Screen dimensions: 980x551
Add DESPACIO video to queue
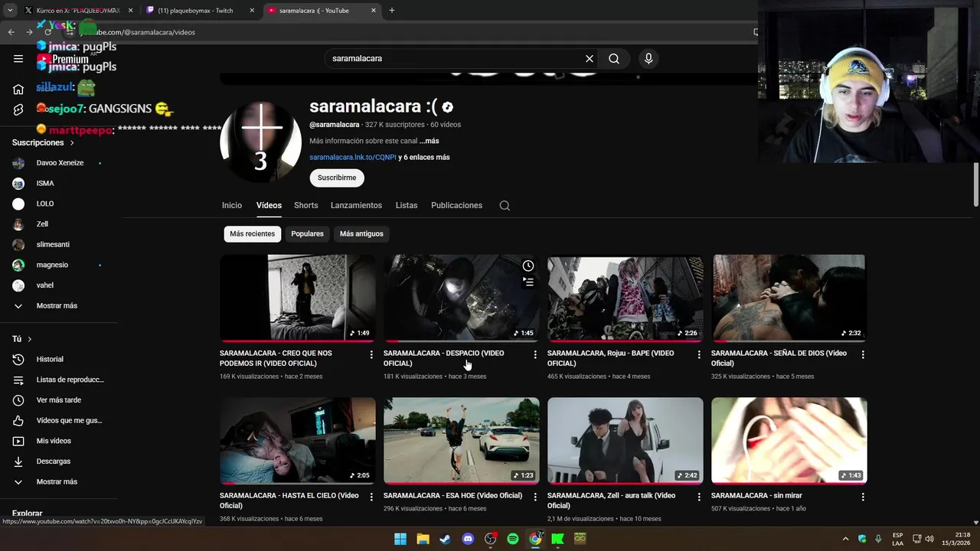coord(528,282)
